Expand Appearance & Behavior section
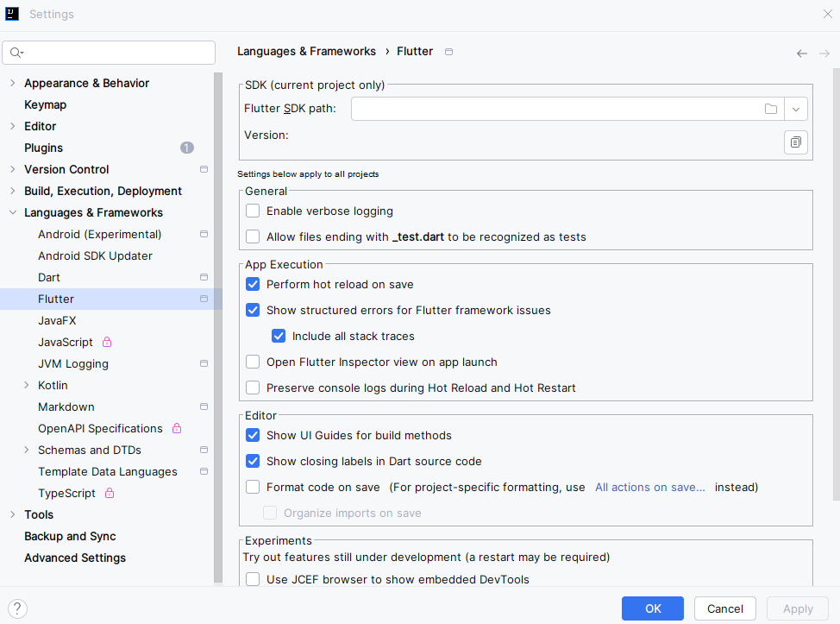 [x=13, y=83]
